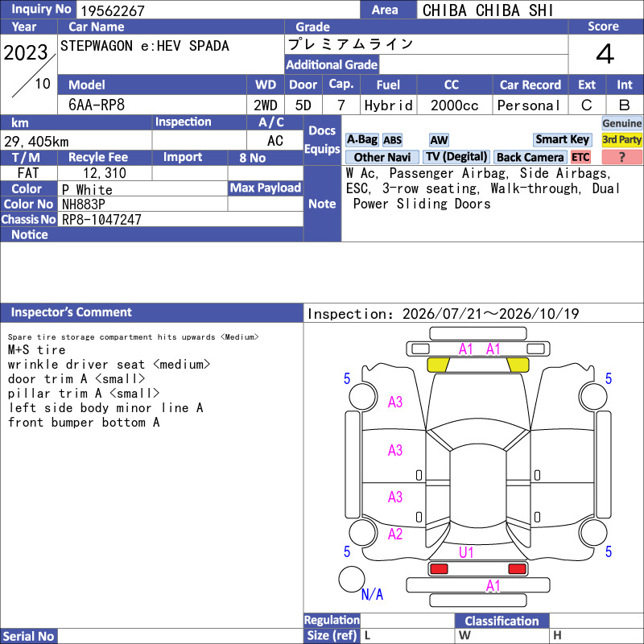Image resolution: width=644 pixels, height=644 pixels.
Task: Click the front-left wheel circle in diagram
Action: tap(363, 396)
